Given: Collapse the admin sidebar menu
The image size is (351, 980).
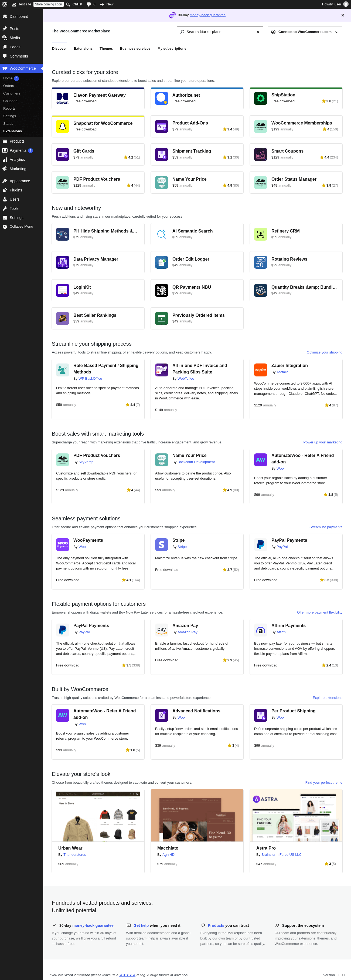Looking at the screenshot, I should pos(21,227).
